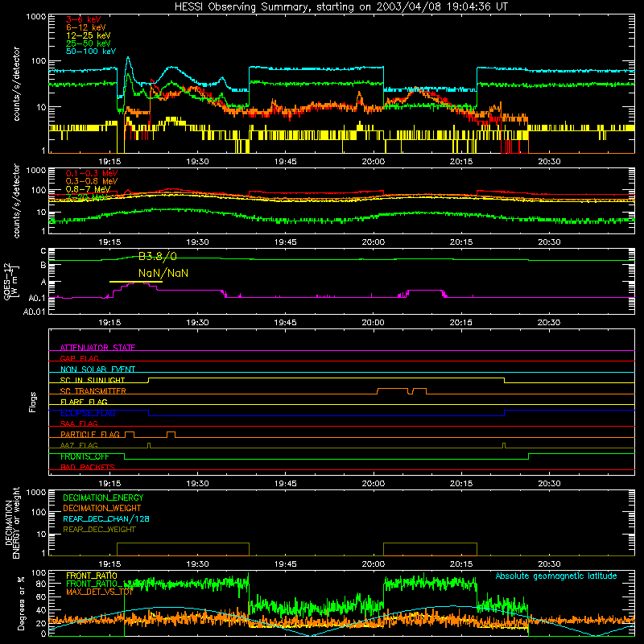Pick the 25-50 keV legend entry

click(89, 43)
